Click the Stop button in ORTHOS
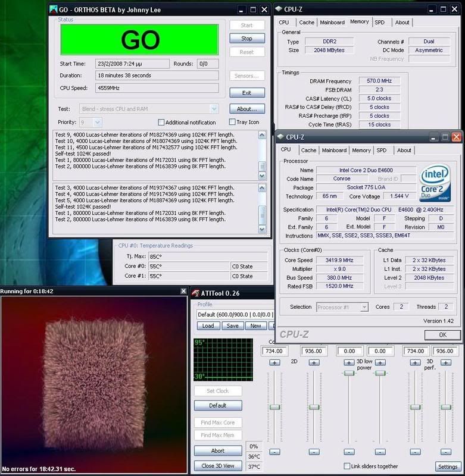Viewport: 465px width, 476px height. (247, 39)
